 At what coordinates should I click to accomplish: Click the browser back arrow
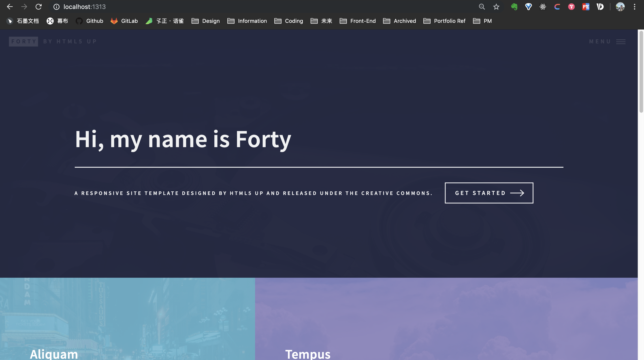click(10, 7)
